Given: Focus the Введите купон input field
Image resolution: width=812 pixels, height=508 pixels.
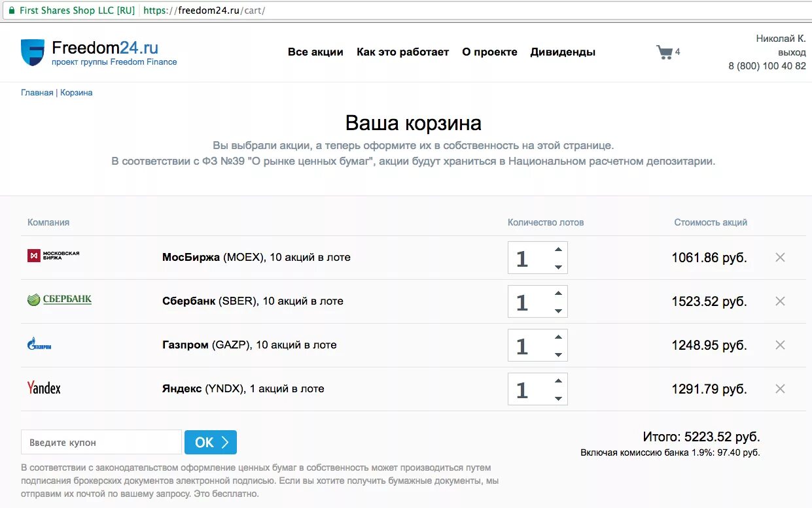Looking at the screenshot, I should coord(101,442).
